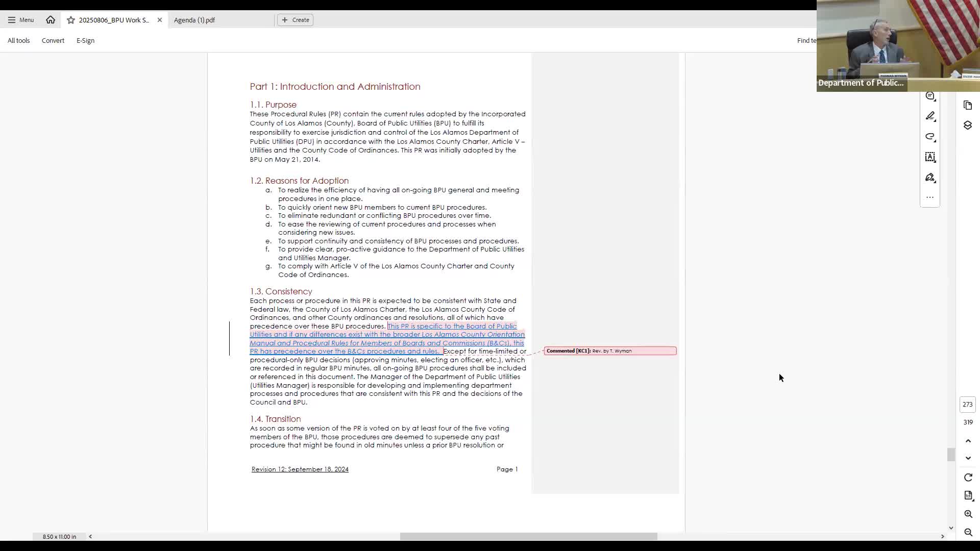Screen dimensions: 980x551
Task: Click the page number 273 field
Action: pyautogui.click(x=967, y=405)
